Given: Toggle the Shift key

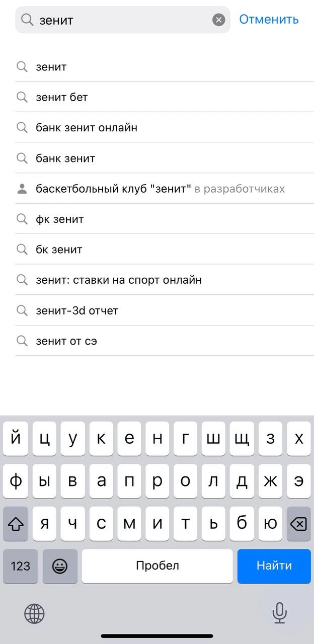Looking at the screenshot, I should [x=16, y=523].
